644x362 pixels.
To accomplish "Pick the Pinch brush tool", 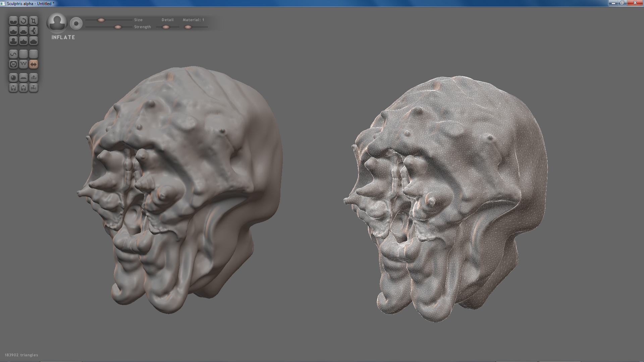I will tap(23, 41).
